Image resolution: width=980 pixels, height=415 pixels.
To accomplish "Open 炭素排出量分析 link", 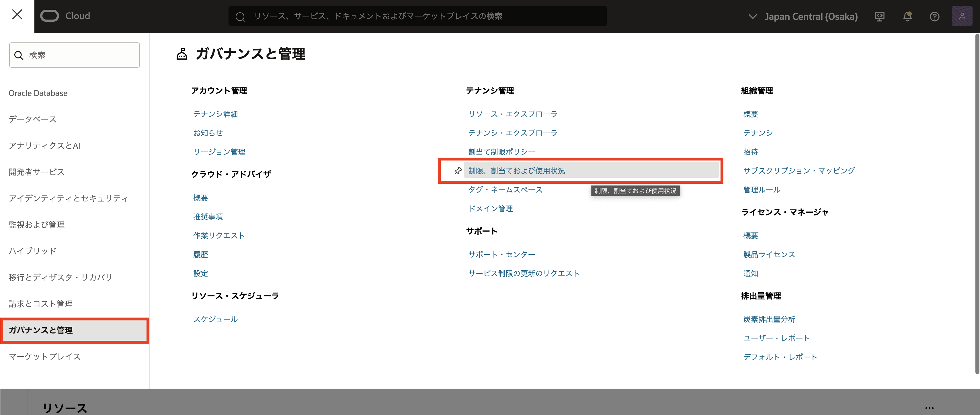I will tap(769, 319).
